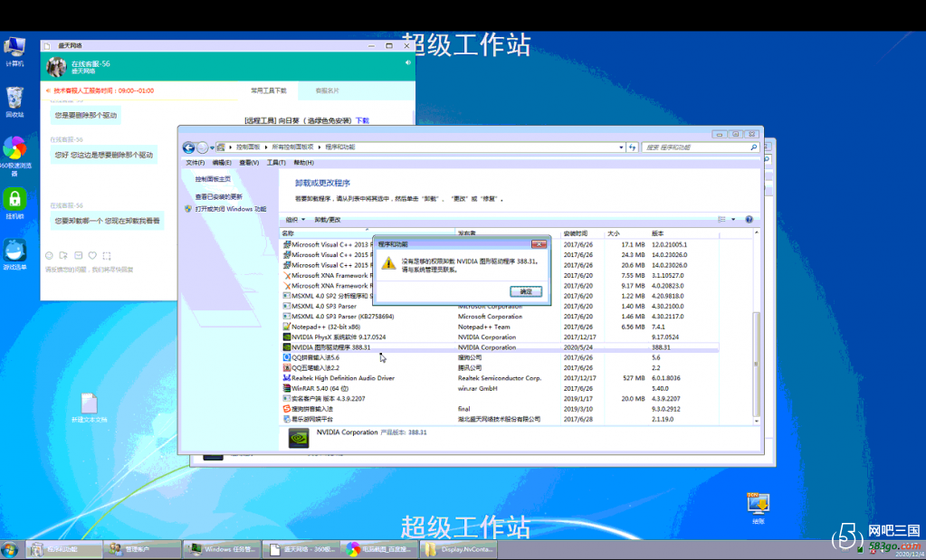
Task: Sort by the 安装时间 column header
Action: [575, 233]
